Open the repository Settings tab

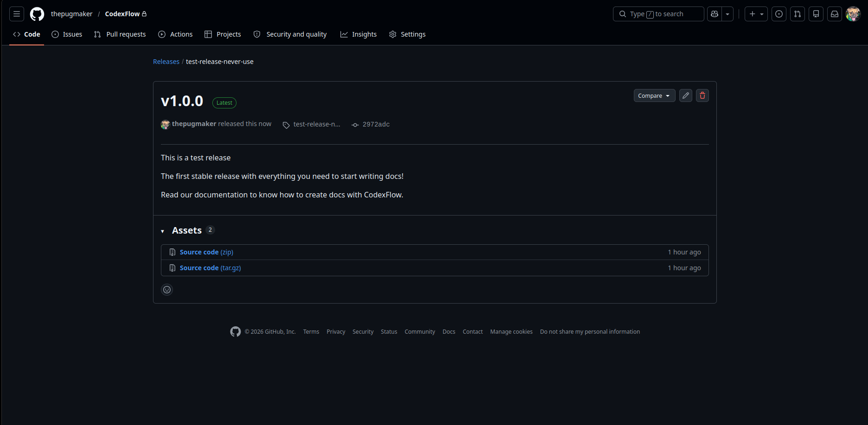click(407, 34)
